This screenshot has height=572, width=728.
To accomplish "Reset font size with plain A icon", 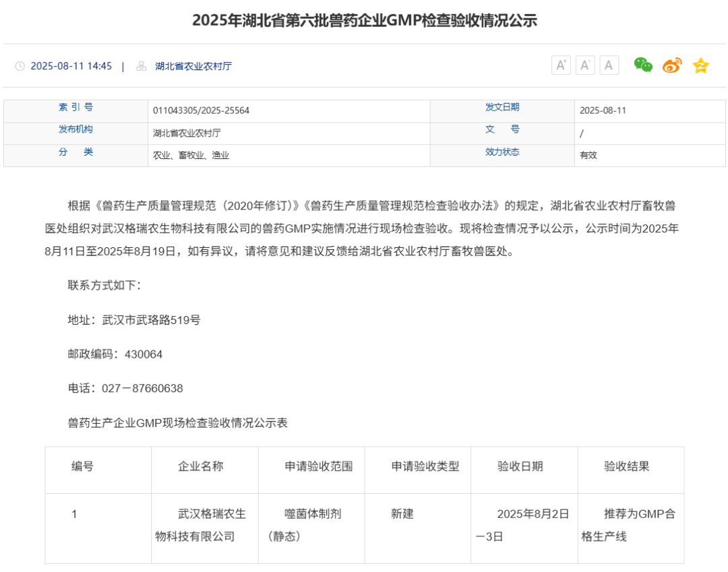I will pos(609,65).
